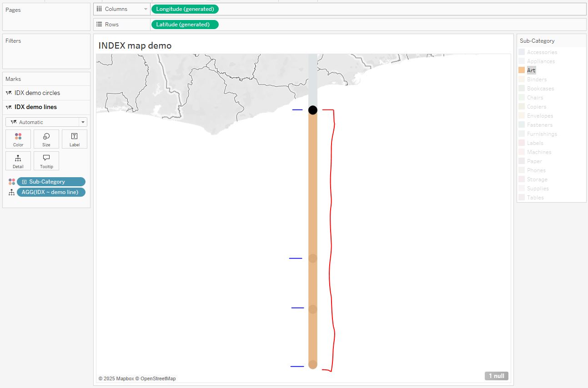Click color icon beside Sub-Category pill
The width and height of the screenshot is (588, 388).
click(x=12, y=182)
